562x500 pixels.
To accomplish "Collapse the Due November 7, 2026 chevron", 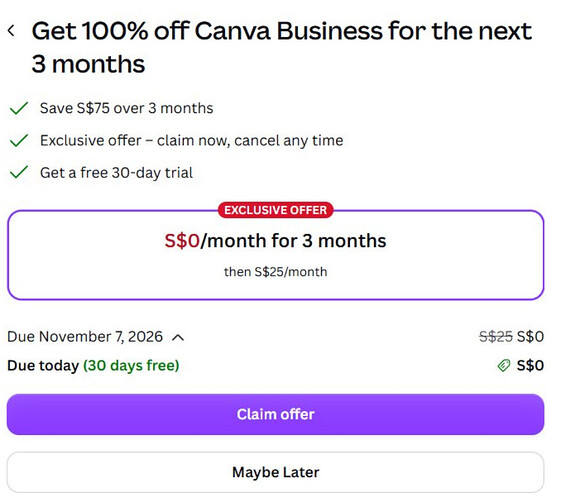I will (178, 338).
